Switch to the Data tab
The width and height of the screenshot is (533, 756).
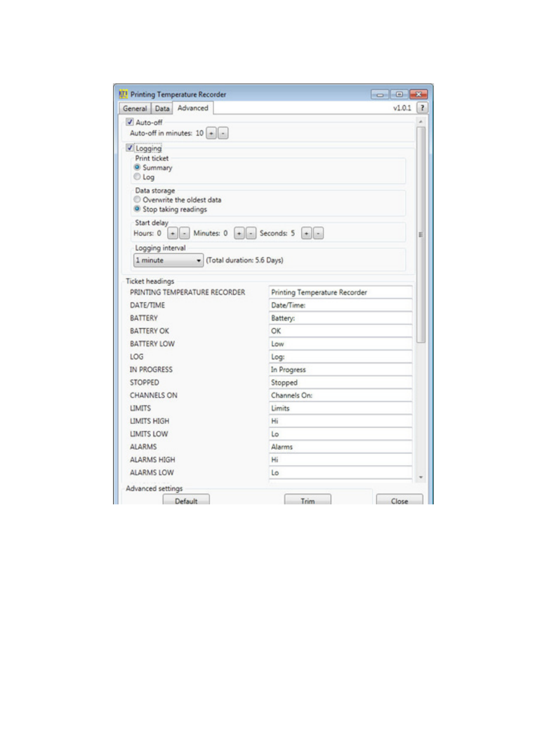pyautogui.click(x=162, y=108)
